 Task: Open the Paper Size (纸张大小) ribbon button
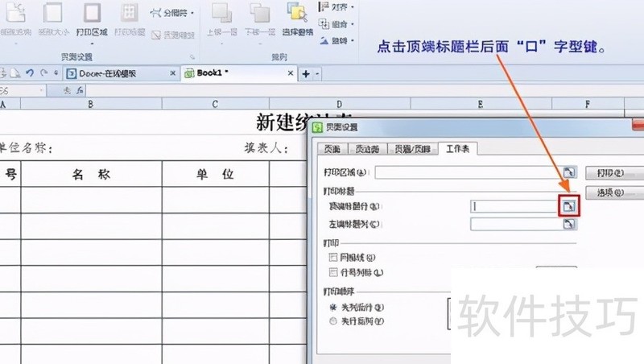(53, 19)
